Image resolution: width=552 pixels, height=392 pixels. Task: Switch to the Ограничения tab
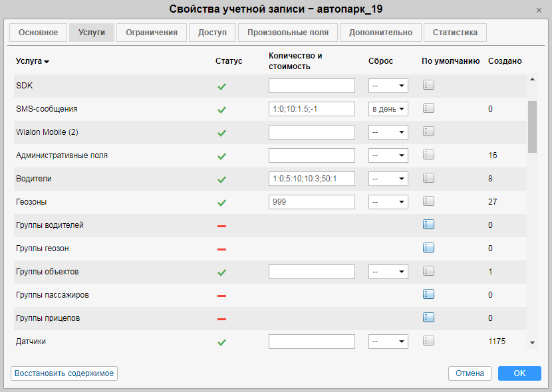(x=152, y=33)
